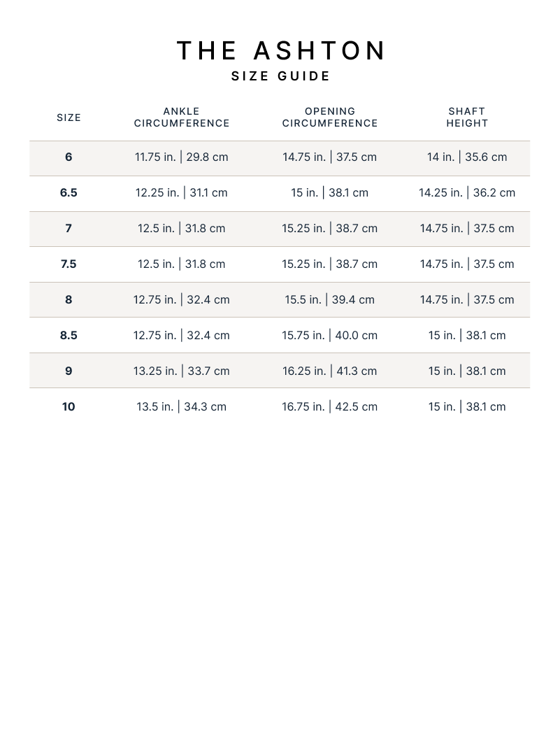Viewport: 560px width, 747px height.
Task: Select the SIZE column header
Action: click(x=69, y=118)
